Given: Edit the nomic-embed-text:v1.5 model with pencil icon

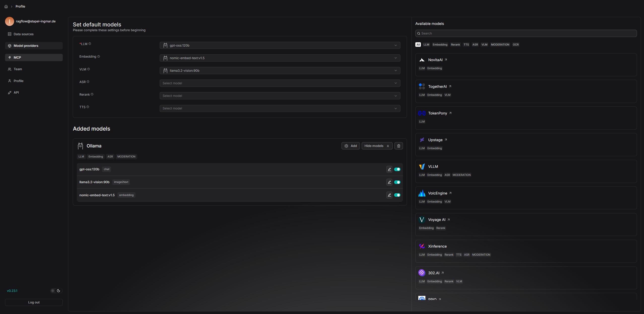Looking at the screenshot, I should point(389,195).
